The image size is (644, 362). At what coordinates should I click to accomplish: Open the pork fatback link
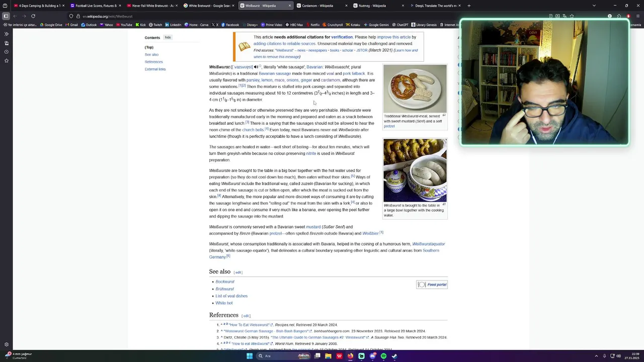[354, 73]
